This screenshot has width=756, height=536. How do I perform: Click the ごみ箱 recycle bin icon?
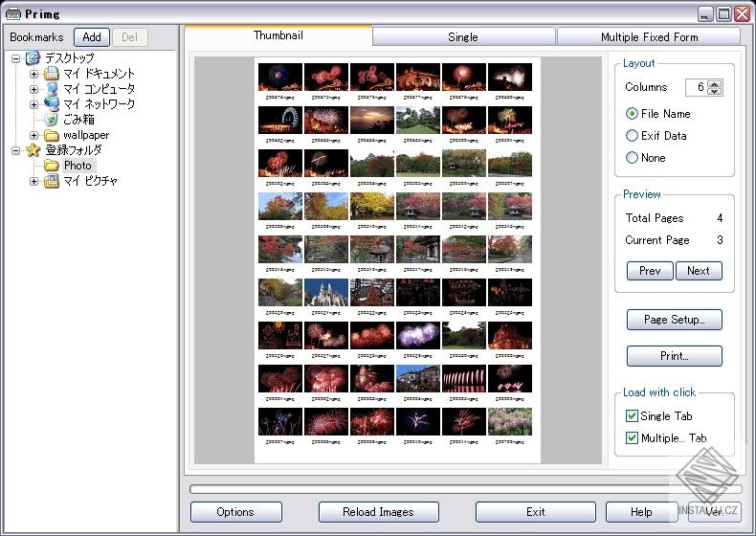(51, 120)
